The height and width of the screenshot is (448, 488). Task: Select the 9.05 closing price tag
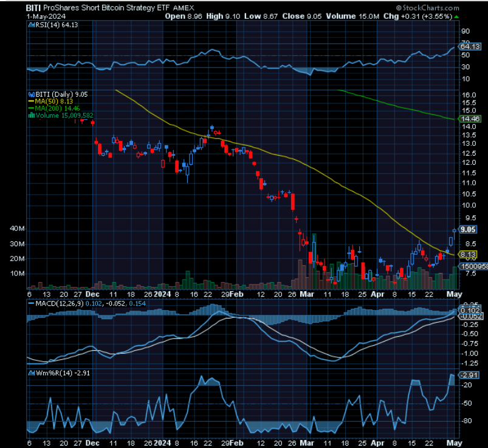(467, 230)
